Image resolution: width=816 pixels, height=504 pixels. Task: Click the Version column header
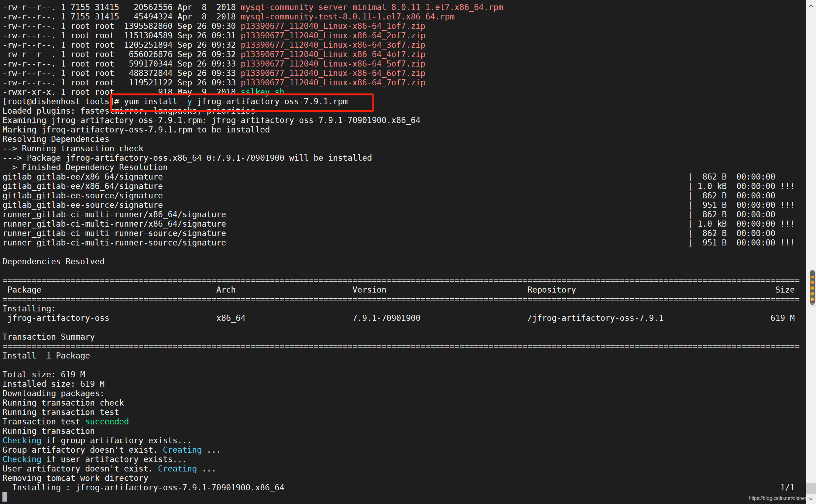(x=369, y=290)
